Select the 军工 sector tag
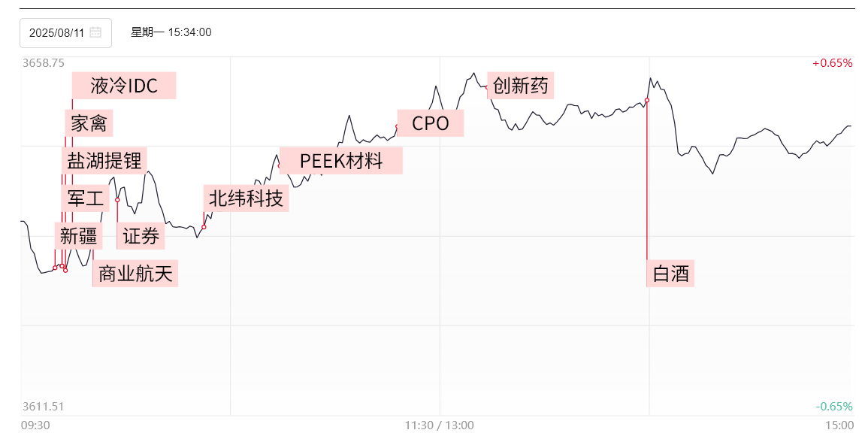Viewport: 868px width, 439px height. [85, 198]
